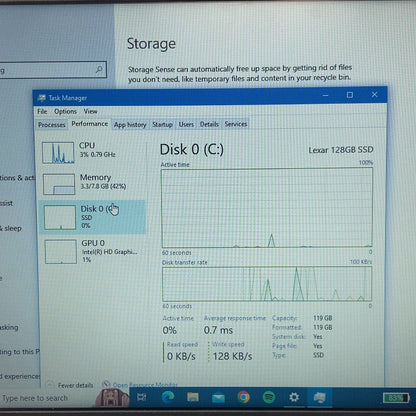Screen dimensions: 416x416
Task: Open the Options menu
Action: [x=65, y=111]
